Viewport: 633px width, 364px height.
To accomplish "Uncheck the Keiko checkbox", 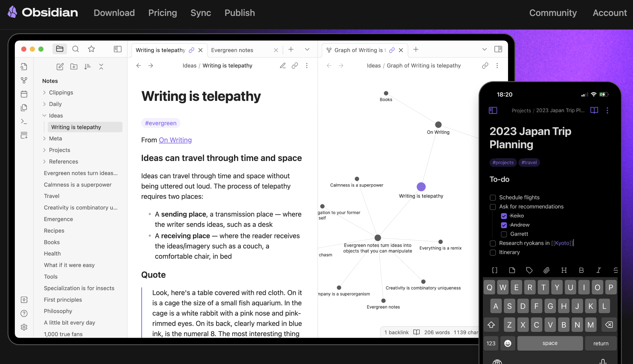I will coord(504,216).
